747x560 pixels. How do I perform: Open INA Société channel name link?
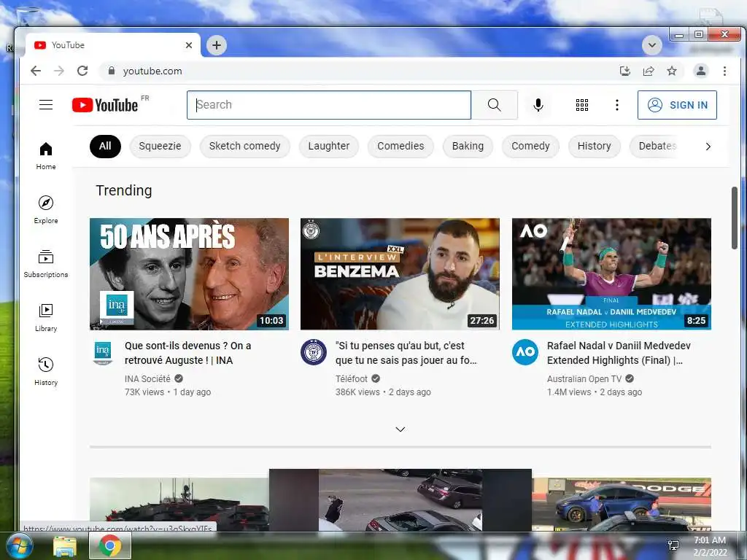point(147,379)
